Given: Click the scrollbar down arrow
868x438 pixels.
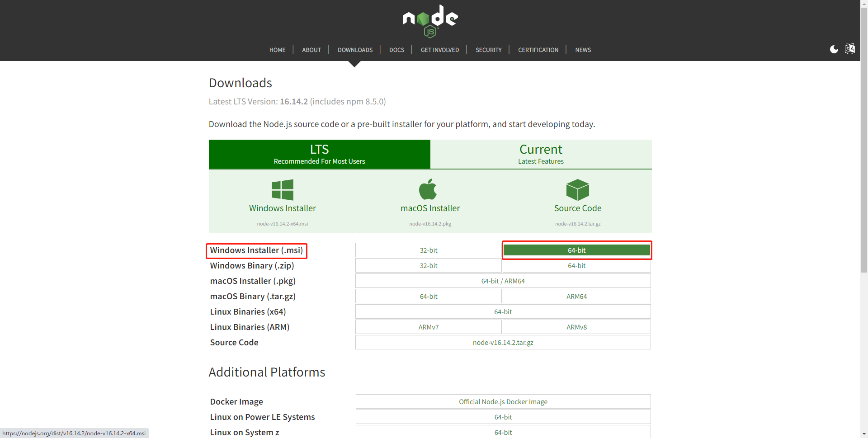Looking at the screenshot, I should [x=864, y=434].
